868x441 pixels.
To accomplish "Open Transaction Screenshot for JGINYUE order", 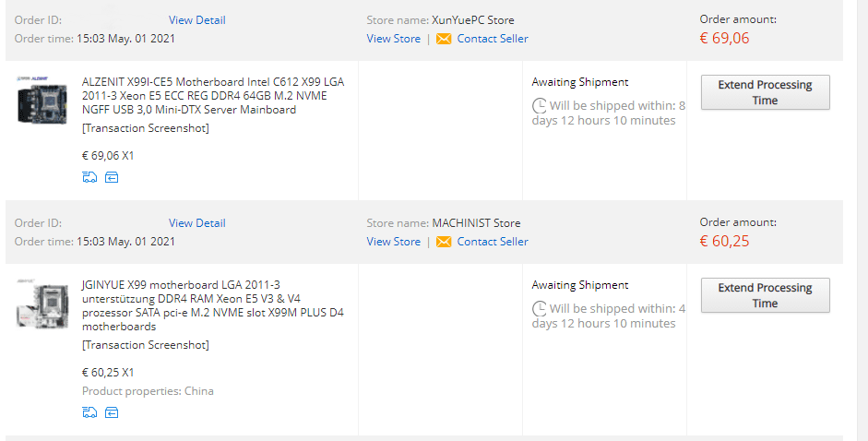I will click(146, 345).
